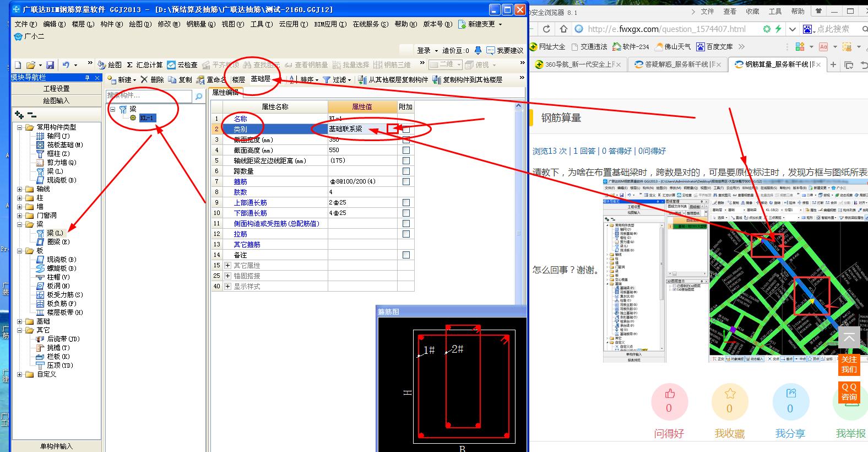Image resolution: width=868 pixels, height=452 pixels.
Task: Select 螺旋板(B) under 板 folder
Action: pos(56,268)
